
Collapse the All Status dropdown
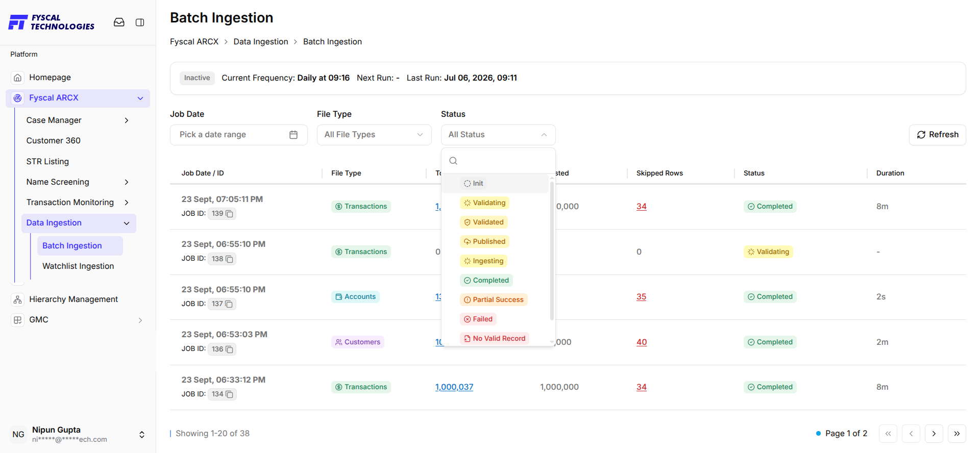[x=498, y=135]
